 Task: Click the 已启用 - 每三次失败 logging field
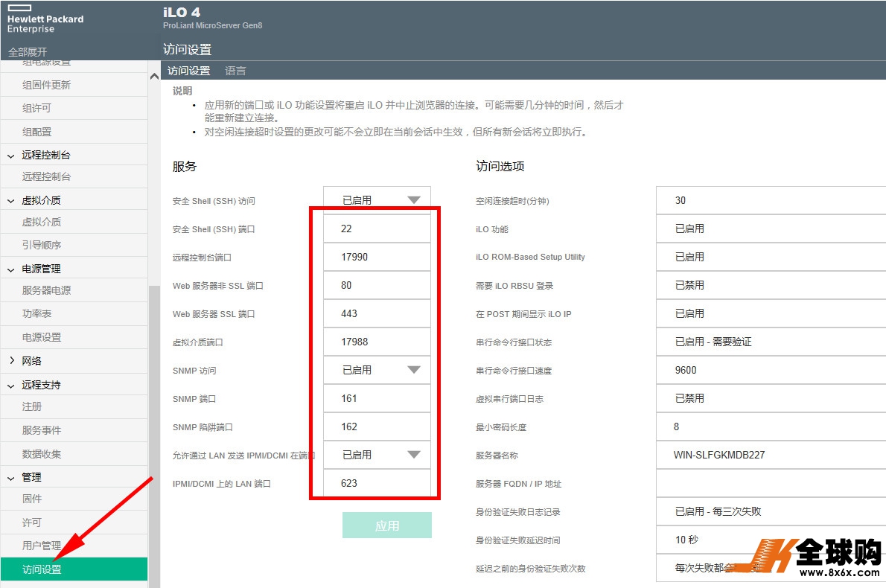pos(771,511)
